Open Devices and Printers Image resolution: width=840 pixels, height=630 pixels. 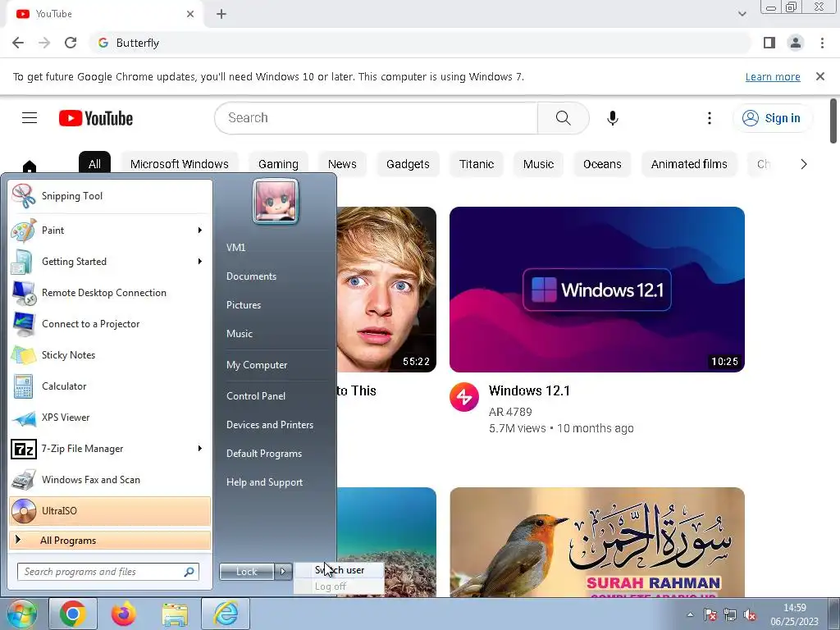[x=269, y=425]
